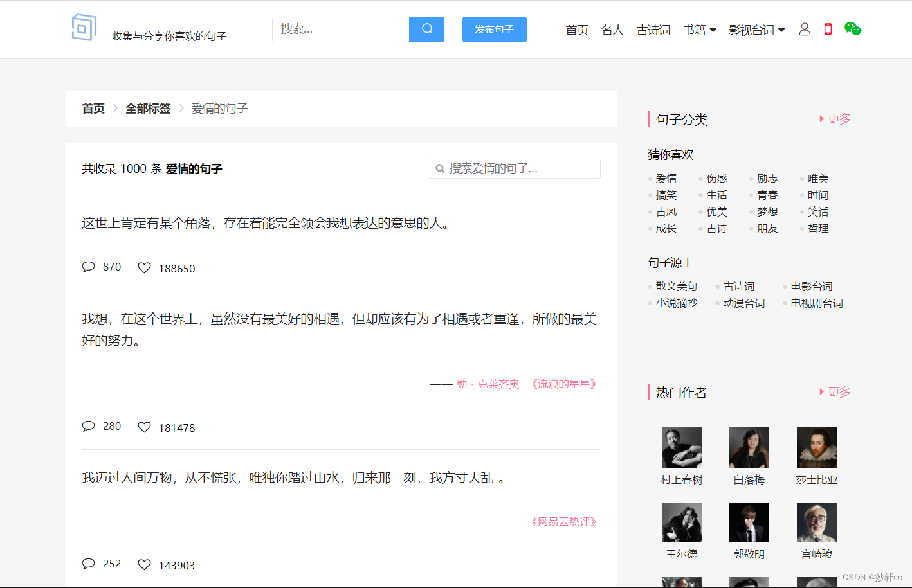Select the 成长 category tag

pos(666,228)
